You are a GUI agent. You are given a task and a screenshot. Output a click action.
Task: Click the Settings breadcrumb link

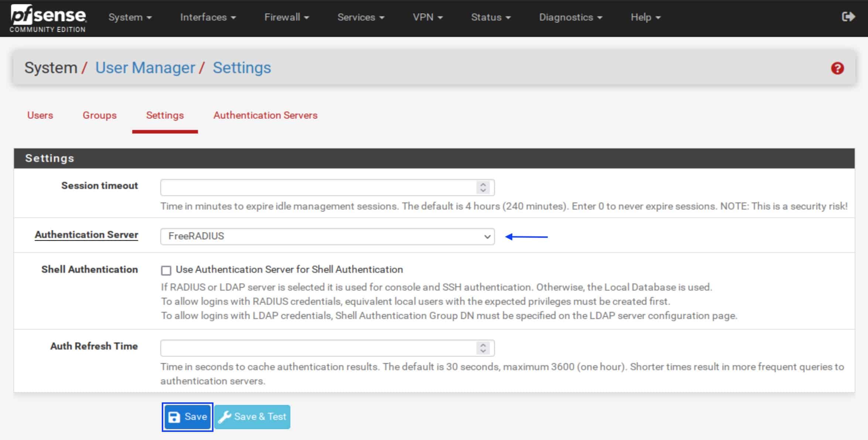(x=242, y=68)
